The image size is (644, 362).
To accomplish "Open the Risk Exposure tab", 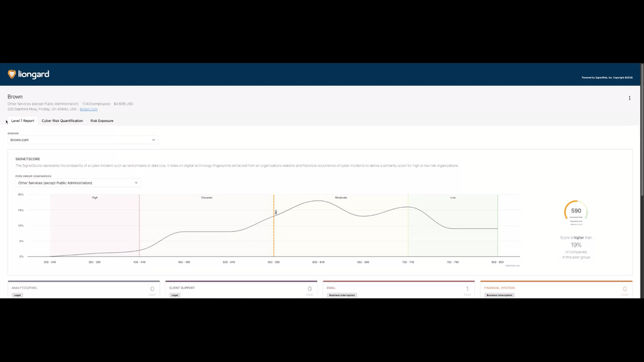I will tap(102, 121).
